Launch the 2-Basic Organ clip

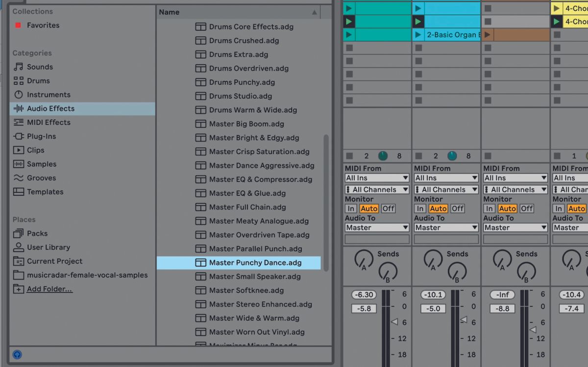[x=417, y=34]
